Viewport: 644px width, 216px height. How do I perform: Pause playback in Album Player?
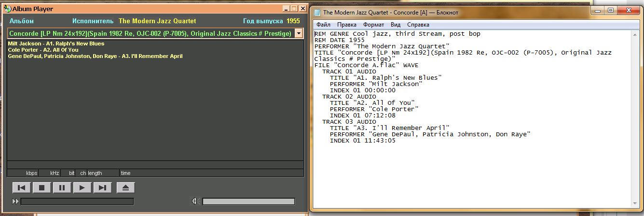pos(62,188)
